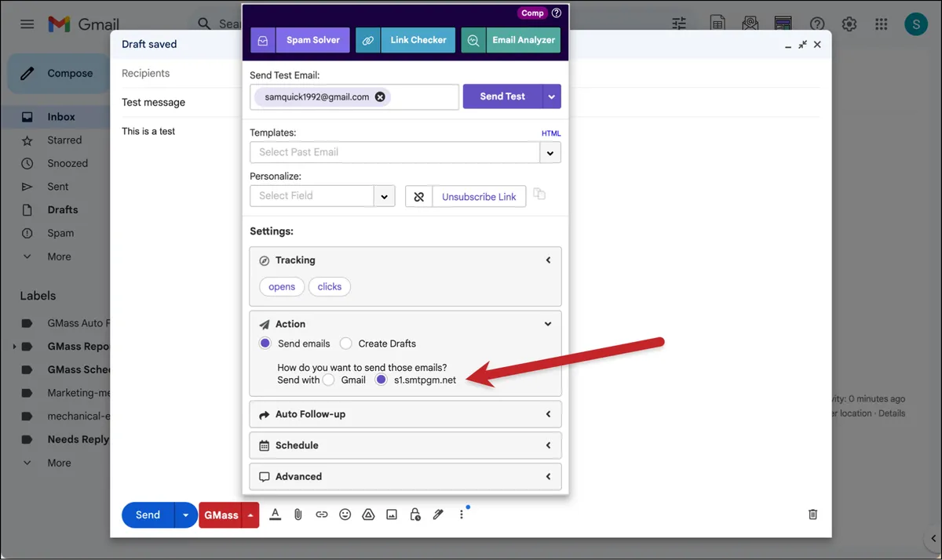
Task: Open more compose options menu
Action: point(462,515)
